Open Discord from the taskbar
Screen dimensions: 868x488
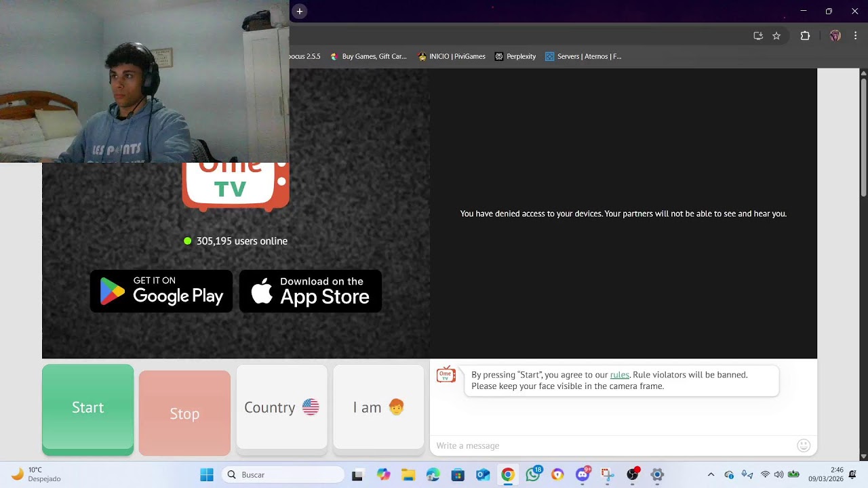click(583, 474)
